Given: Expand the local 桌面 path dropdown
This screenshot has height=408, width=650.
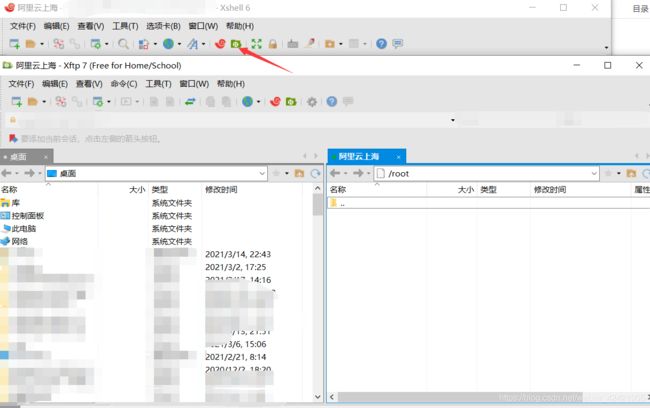Looking at the screenshot, I should click(x=262, y=173).
